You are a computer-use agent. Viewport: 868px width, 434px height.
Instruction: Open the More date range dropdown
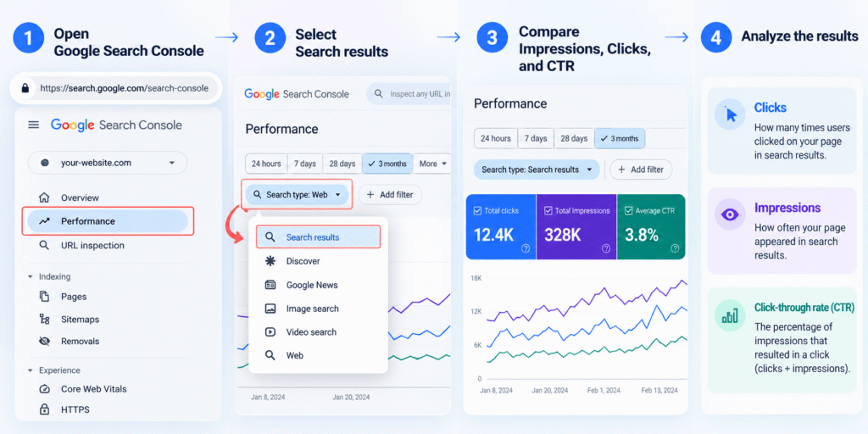click(x=432, y=164)
